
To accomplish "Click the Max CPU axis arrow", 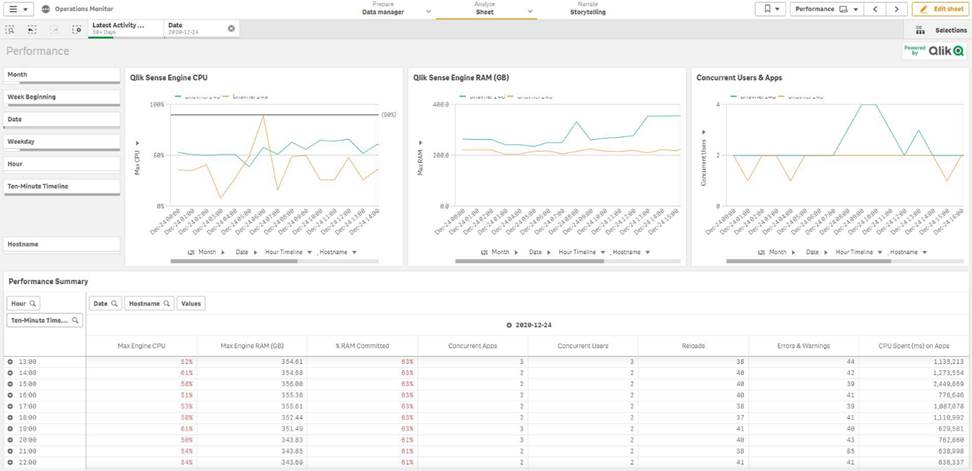I will click(x=137, y=143).
